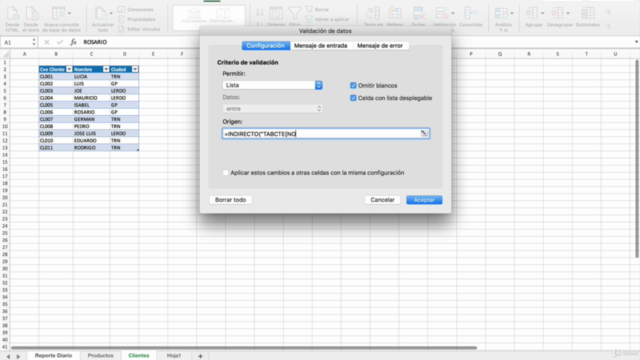Enable Aplicar estos cambios a otras celdas

tap(226, 173)
